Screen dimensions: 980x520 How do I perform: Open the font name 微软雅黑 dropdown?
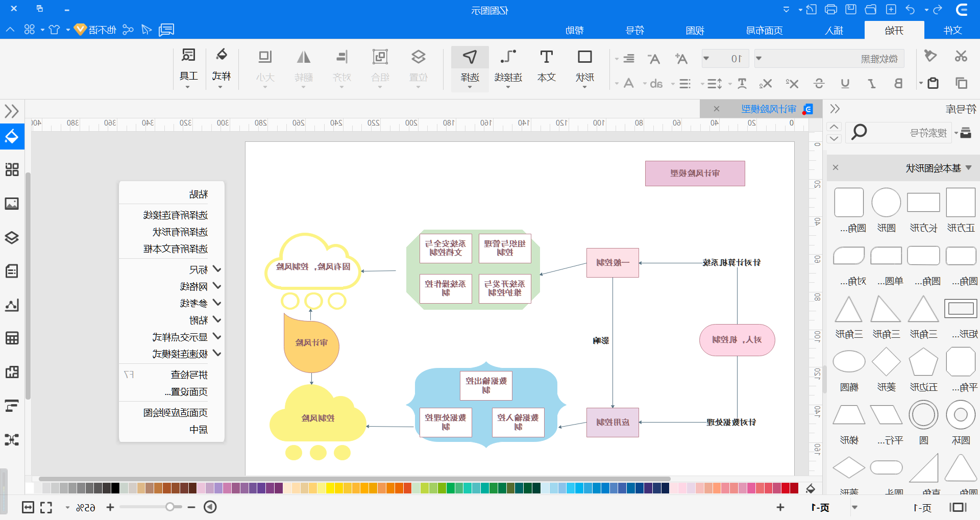click(x=758, y=58)
